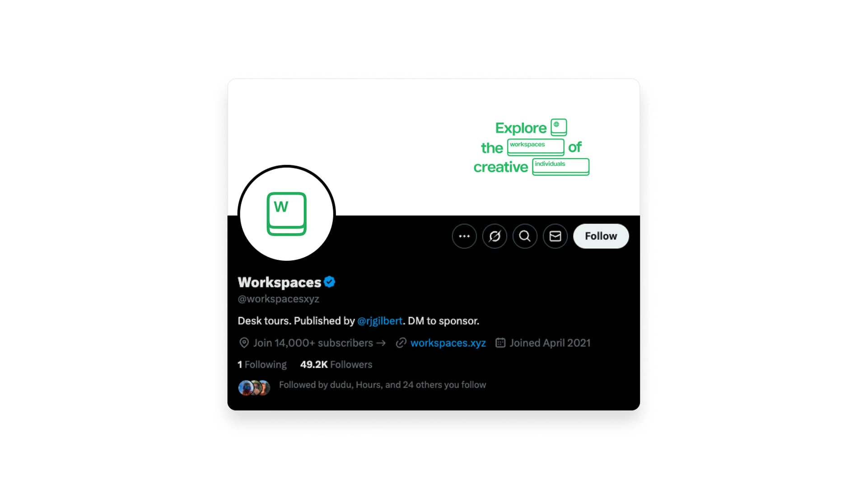Click the Workspaces display name
This screenshot has width=868, height=489.
click(x=279, y=282)
